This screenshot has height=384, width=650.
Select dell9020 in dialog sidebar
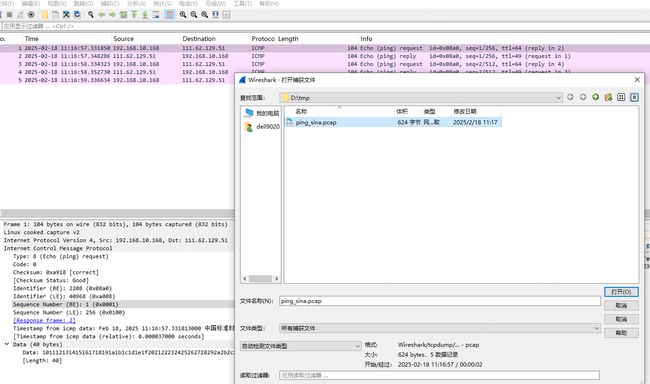point(262,126)
